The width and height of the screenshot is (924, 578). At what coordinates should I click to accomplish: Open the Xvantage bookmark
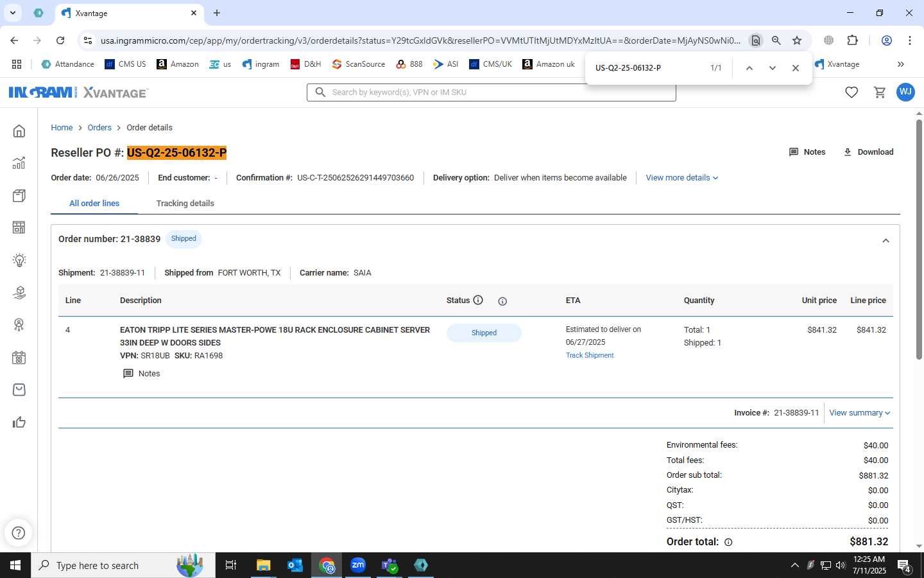coord(837,64)
